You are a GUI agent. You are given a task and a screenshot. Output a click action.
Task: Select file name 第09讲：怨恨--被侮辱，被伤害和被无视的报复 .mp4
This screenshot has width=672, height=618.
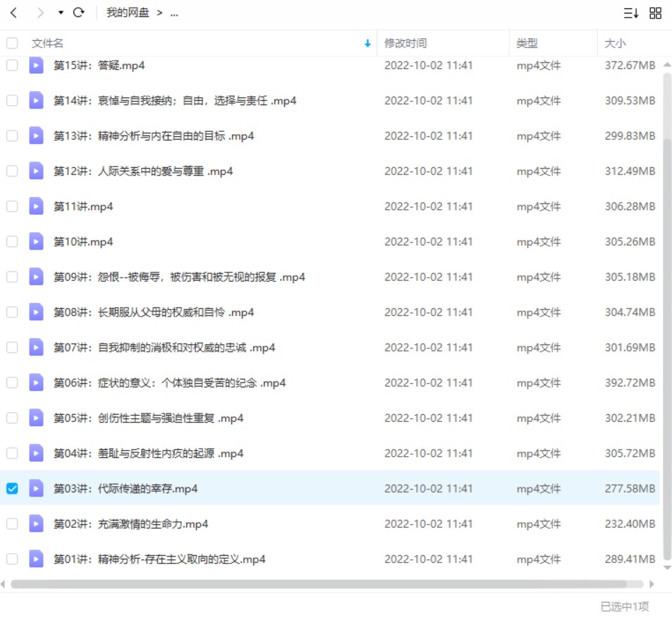click(179, 277)
